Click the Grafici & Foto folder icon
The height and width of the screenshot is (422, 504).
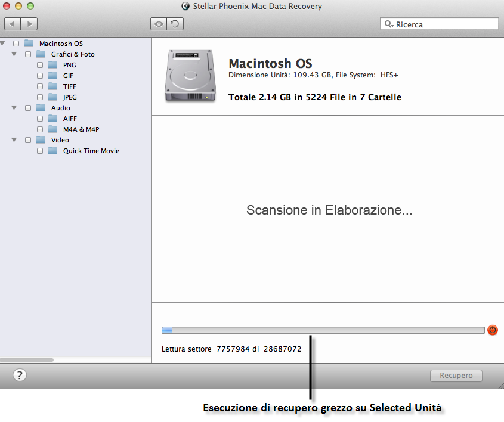[x=41, y=54]
